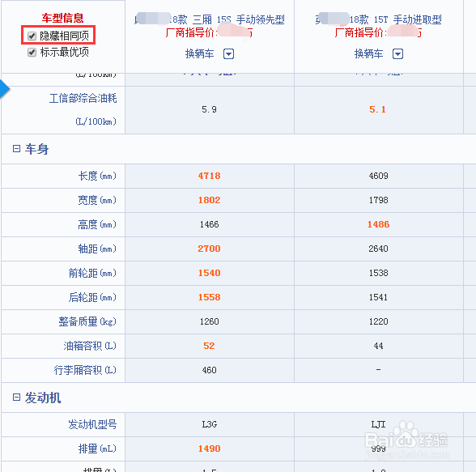
Task: Select the 1538 front track value
Action: pyautogui.click(x=378, y=273)
